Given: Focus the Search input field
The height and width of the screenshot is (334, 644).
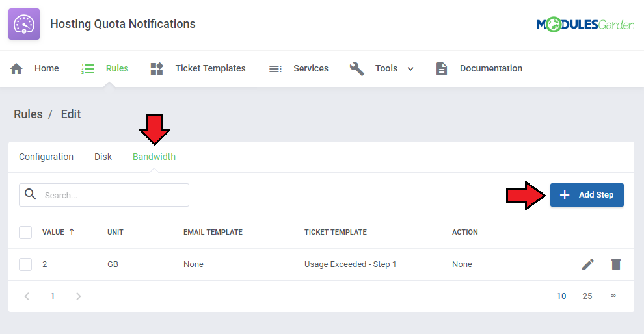Looking at the screenshot, I should [104, 195].
